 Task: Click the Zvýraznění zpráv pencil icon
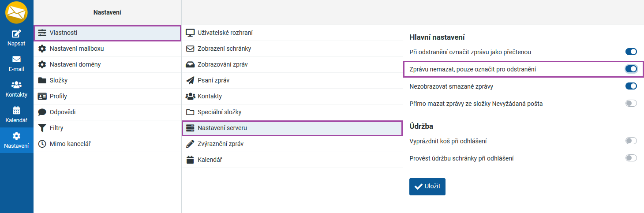190,144
